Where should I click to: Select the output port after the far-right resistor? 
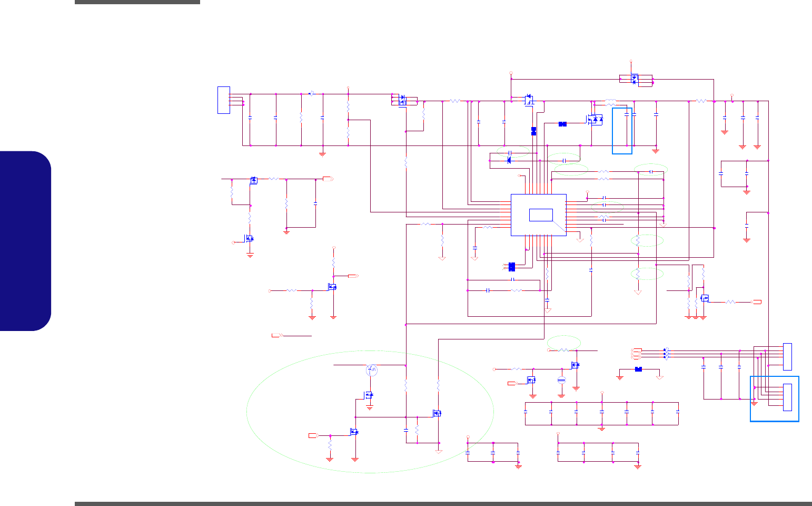click(x=756, y=302)
